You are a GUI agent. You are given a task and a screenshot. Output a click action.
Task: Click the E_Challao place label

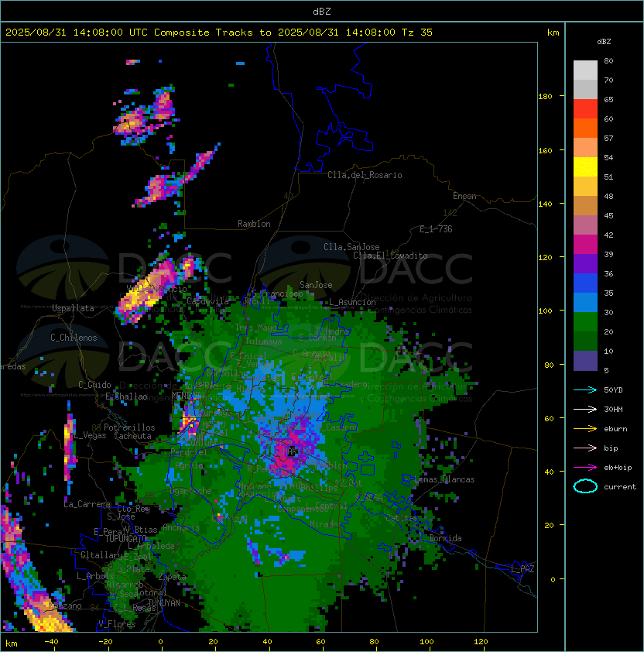coord(126,396)
